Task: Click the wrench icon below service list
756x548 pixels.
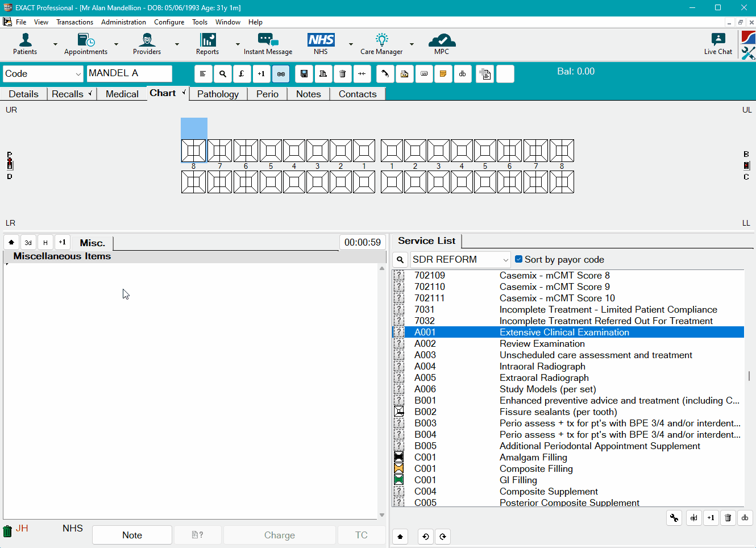Action: 674,518
